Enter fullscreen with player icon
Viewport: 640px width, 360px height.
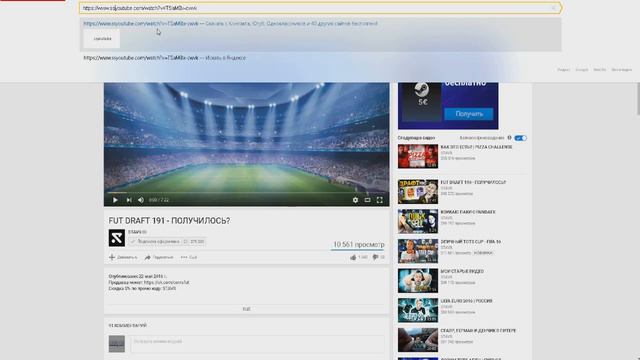pos(380,200)
